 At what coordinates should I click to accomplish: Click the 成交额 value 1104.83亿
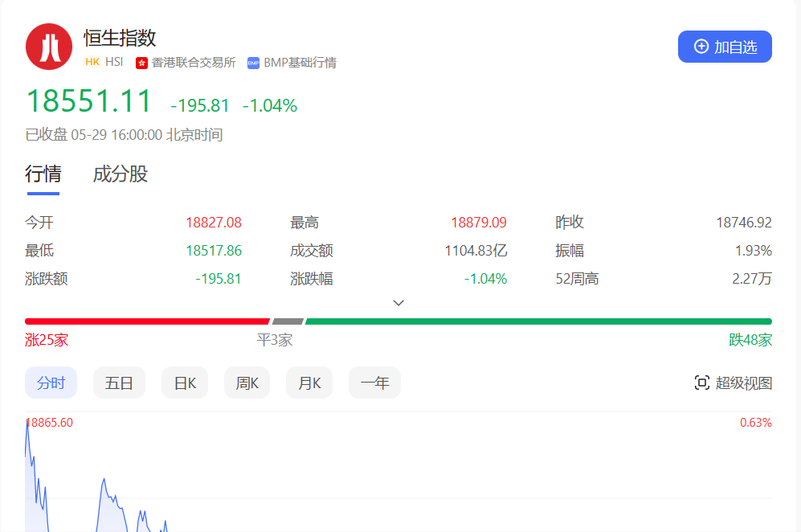click(x=476, y=251)
